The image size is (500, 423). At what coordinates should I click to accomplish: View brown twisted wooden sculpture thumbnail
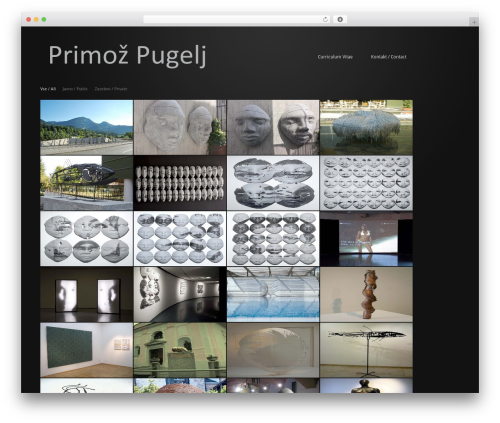pos(366,294)
